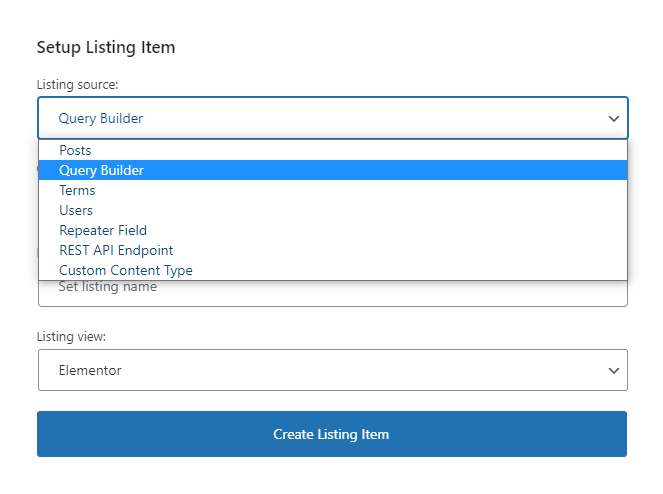Click the "Listing source:" label
Screen dimensions: 663x494
pyautogui.click(x=77, y=85)
